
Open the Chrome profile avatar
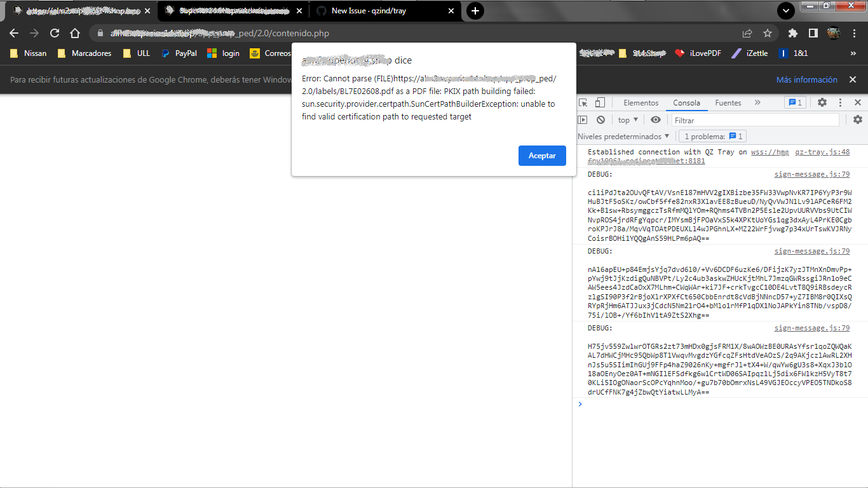tap(834, 33)
